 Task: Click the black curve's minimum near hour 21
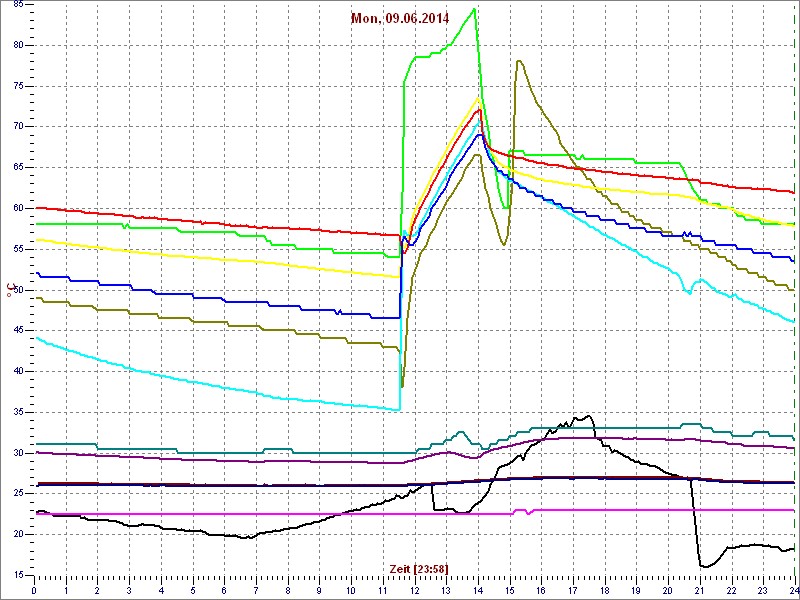704,566
